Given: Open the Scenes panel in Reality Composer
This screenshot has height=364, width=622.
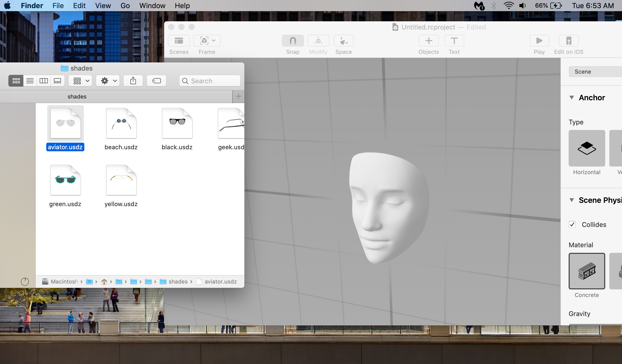Looking at the screenshot, I should pyautogui.click(x=179, y=41).
